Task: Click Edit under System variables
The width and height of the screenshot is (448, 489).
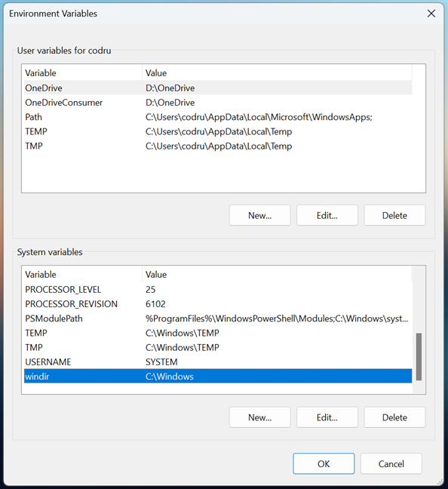Action: pos(327,417)
